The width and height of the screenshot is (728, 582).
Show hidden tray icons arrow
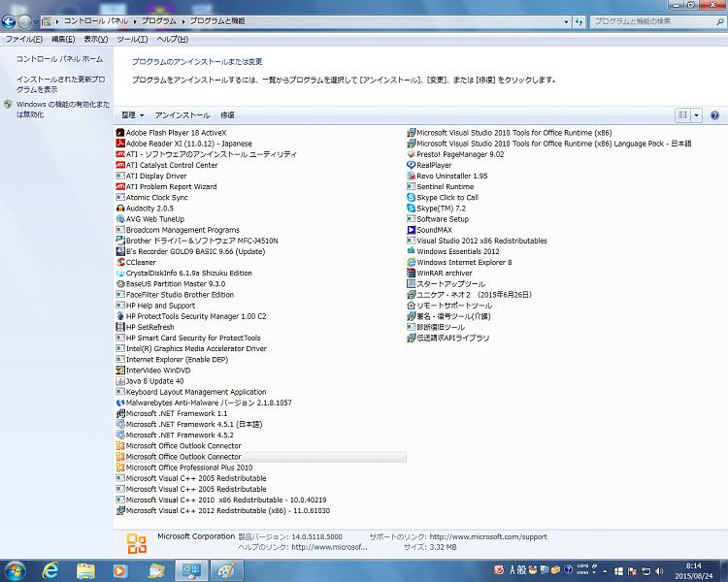pos(605,571)
